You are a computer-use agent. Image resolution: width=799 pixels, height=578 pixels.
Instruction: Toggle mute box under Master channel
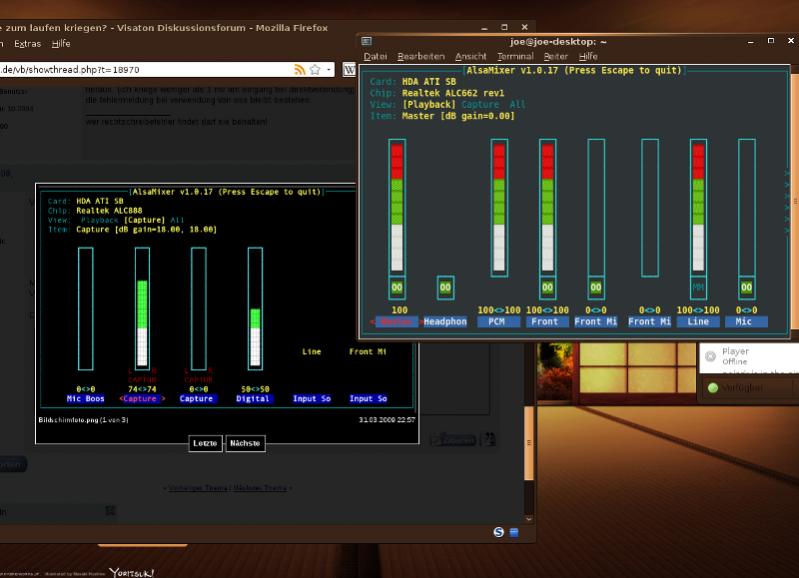tap(397, 287)
